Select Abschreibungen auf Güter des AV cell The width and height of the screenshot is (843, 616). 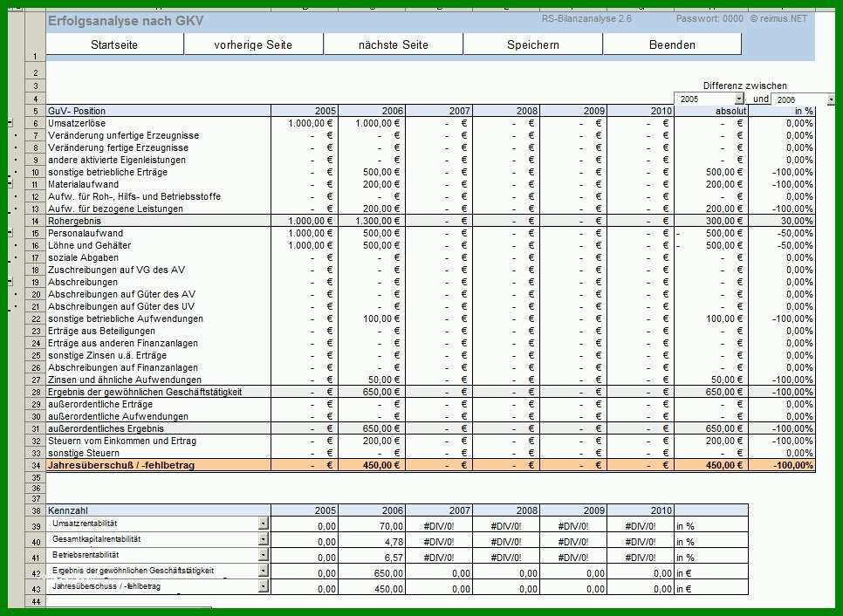[x=159, y=294]
